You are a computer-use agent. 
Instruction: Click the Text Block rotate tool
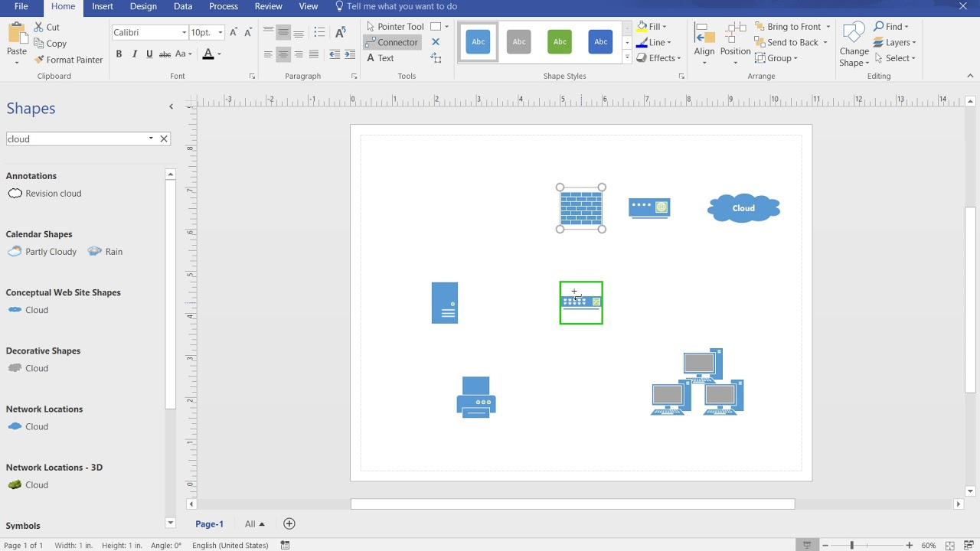pyautogui.click(x=436, y=58)
